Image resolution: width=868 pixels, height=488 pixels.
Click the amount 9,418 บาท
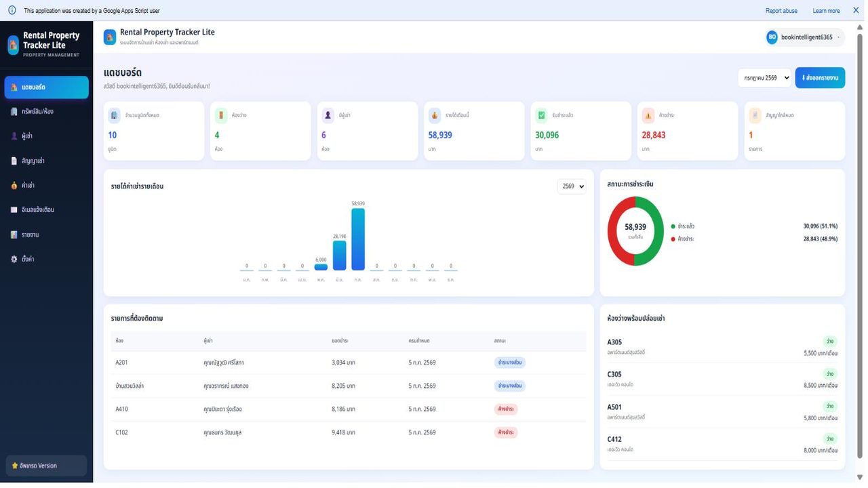[344, 432]
